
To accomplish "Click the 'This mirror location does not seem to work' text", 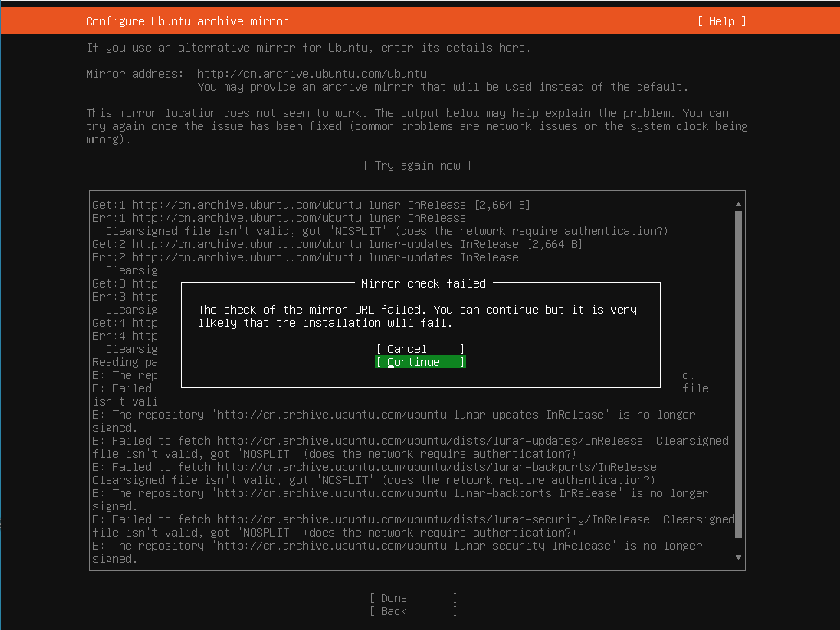I will (417, 126).
